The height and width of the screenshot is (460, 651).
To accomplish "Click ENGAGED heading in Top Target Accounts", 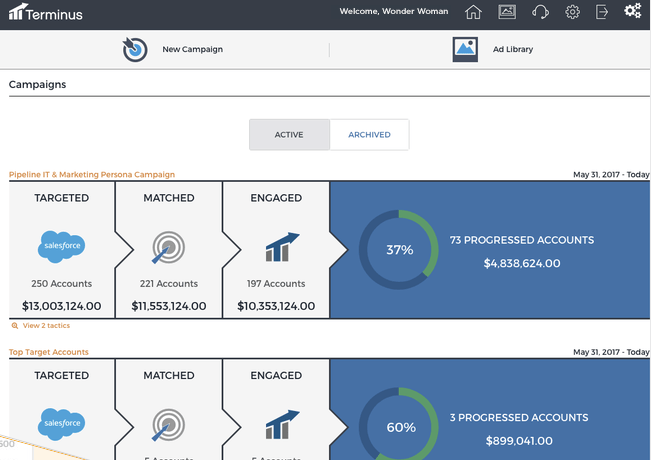I will (x=276, y=376).
